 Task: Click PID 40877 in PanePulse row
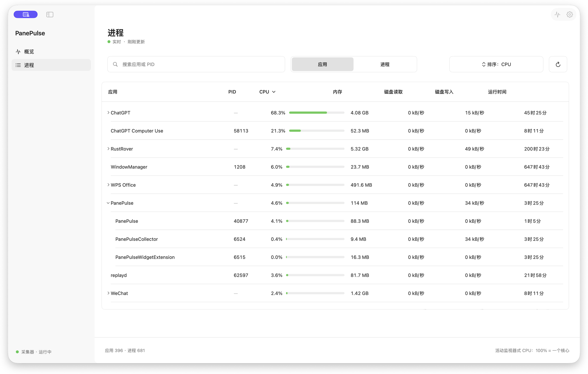241,221
